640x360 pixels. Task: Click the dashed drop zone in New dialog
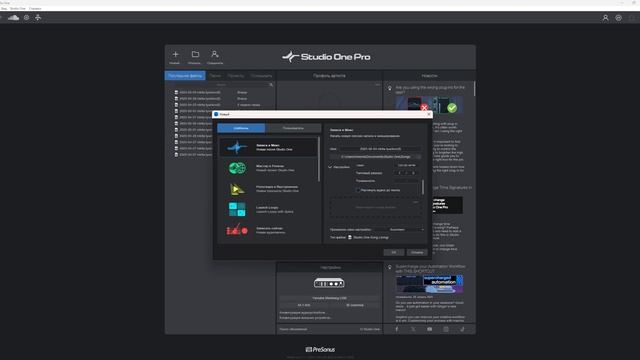(x=376, y=207)
